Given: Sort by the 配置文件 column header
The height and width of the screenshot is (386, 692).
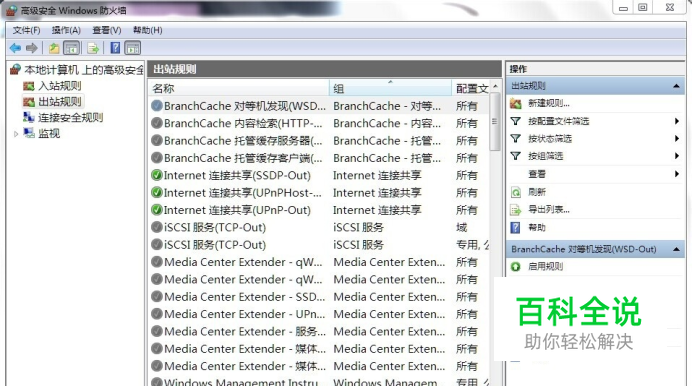Looking at the screenshot, I should 471,88.
